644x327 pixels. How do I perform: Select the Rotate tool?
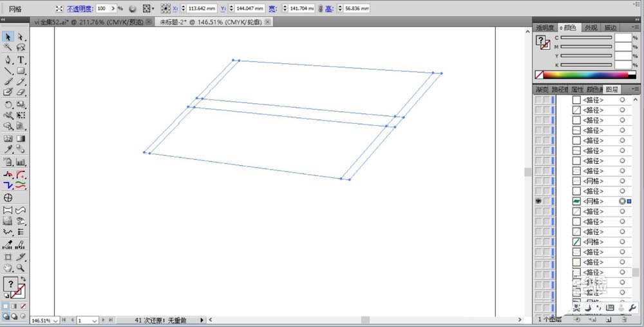point(8,105)
